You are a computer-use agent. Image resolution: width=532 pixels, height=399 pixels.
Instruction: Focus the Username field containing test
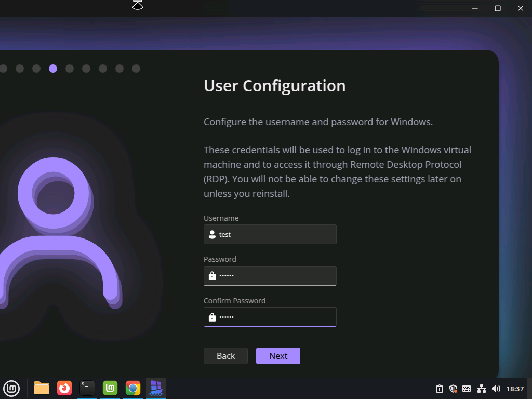point(275,235)
